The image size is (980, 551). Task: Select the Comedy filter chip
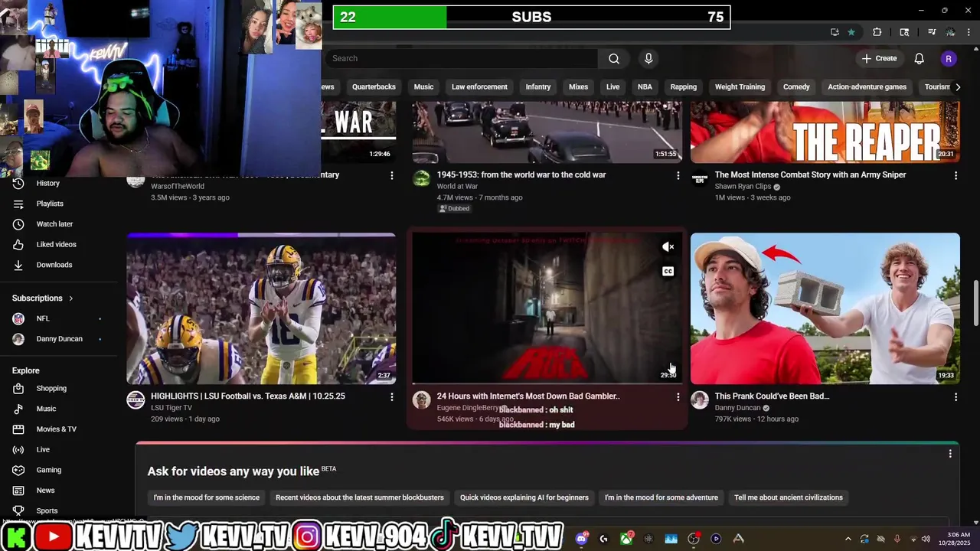(796, 86)
